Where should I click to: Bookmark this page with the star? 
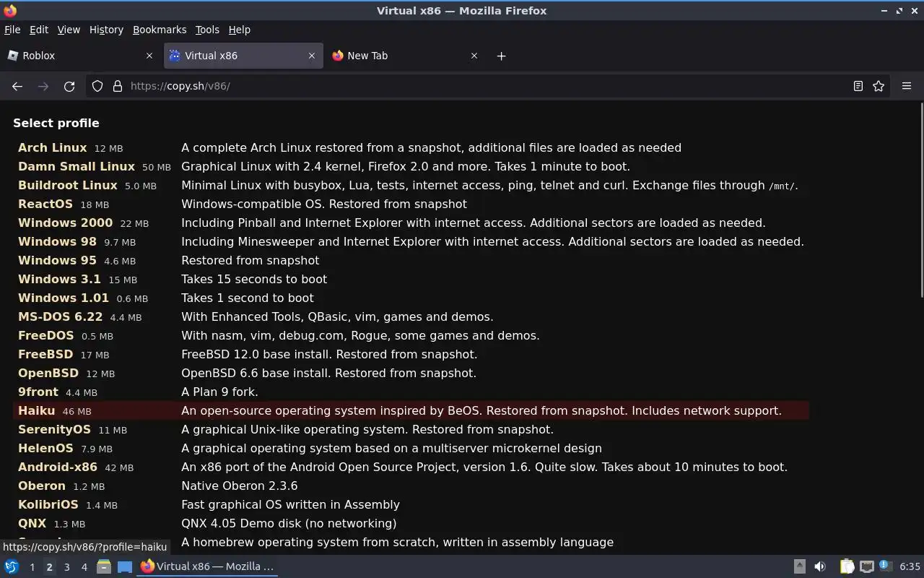coord(879,86)
